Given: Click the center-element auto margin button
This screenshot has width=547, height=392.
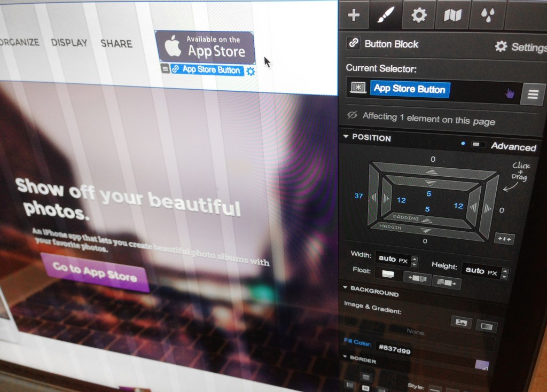Looking at the screenshot, I should pos(504,239).
